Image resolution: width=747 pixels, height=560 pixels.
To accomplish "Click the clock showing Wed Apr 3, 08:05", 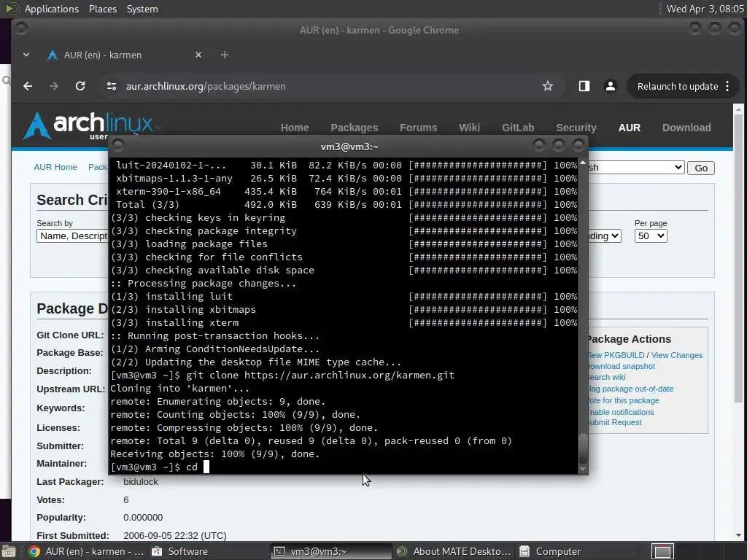I will pyautogui.click(x=705, y=9).
